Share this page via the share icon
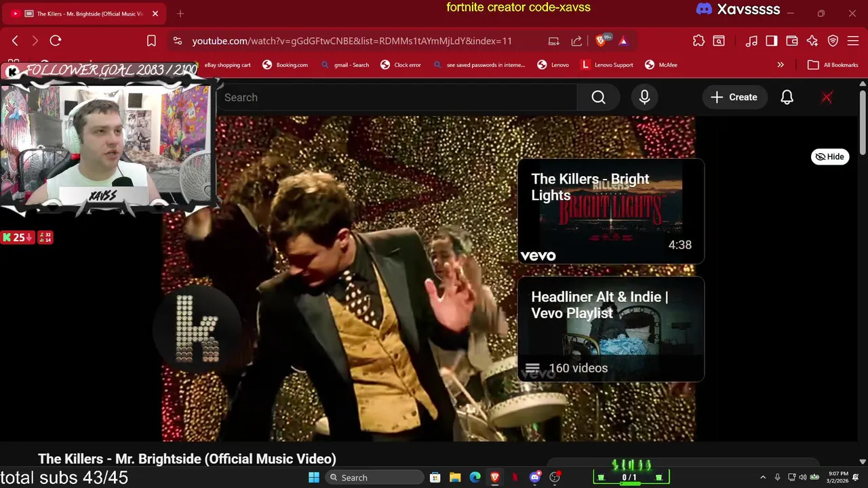 (x=576, y=41)
